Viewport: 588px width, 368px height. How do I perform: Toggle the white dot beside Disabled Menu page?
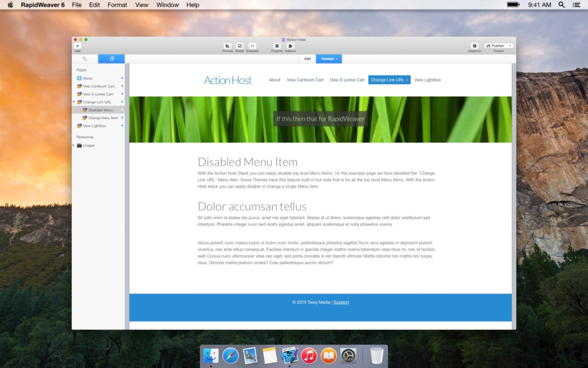click(x=122, y=109)
